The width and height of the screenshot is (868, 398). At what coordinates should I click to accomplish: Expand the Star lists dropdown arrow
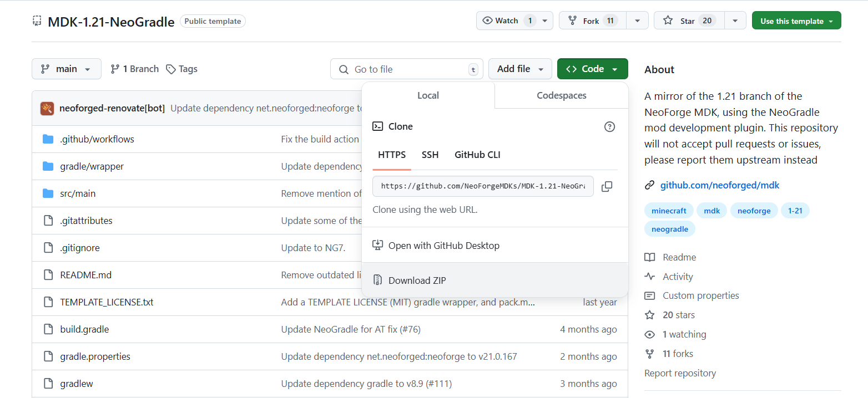pos(735,21)
